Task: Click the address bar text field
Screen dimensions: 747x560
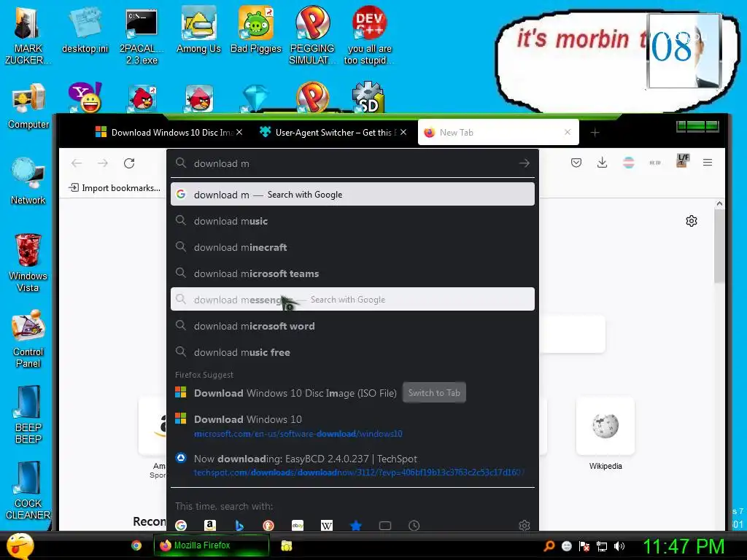Action: click(352, 163)
